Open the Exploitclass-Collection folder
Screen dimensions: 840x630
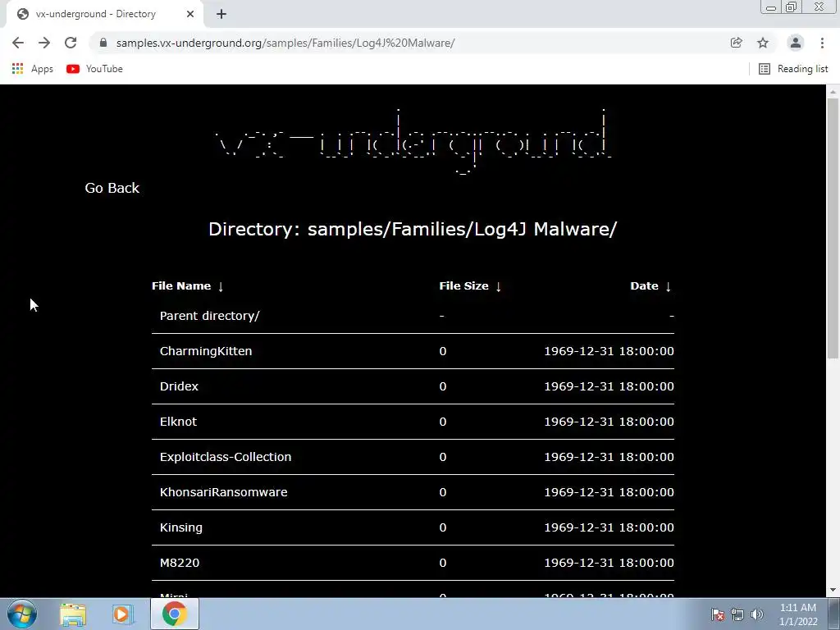[x=226, y=458]
